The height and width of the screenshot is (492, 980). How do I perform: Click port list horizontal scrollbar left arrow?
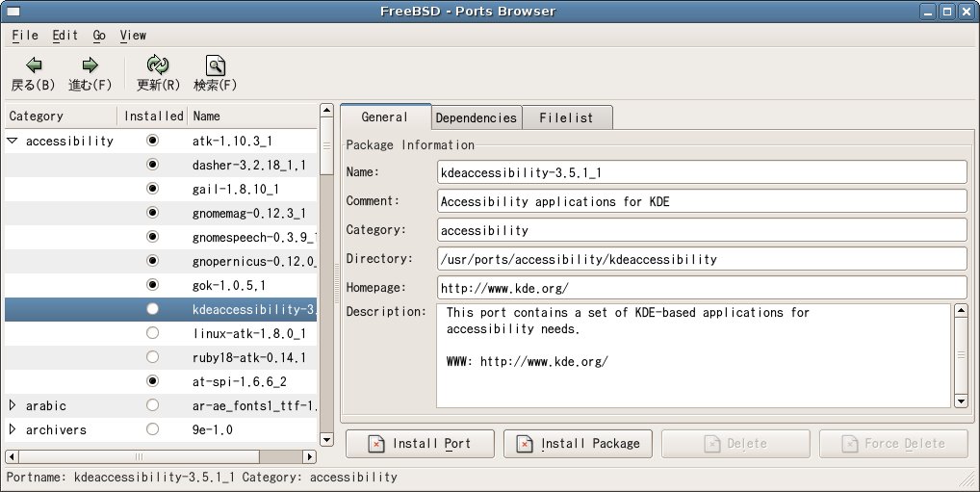[x=12, y=456]
